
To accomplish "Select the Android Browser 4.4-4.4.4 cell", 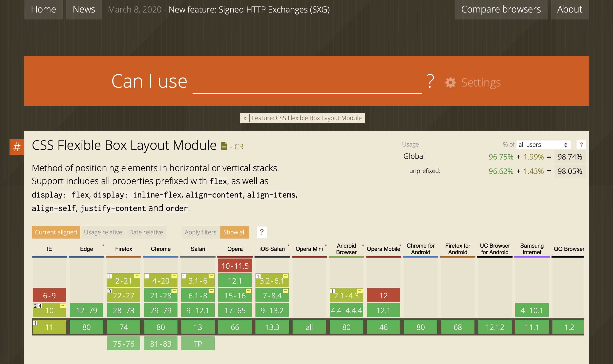I will [x=346, y=310].
